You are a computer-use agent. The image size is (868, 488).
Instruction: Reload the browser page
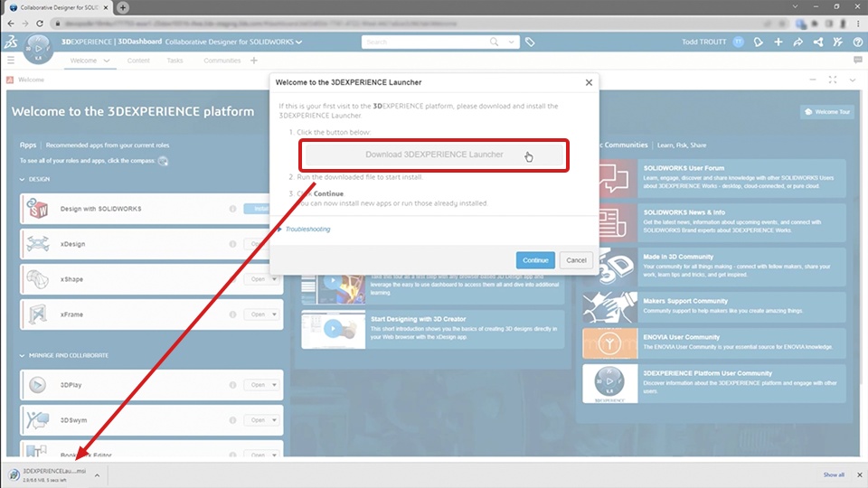coord(39,23)
